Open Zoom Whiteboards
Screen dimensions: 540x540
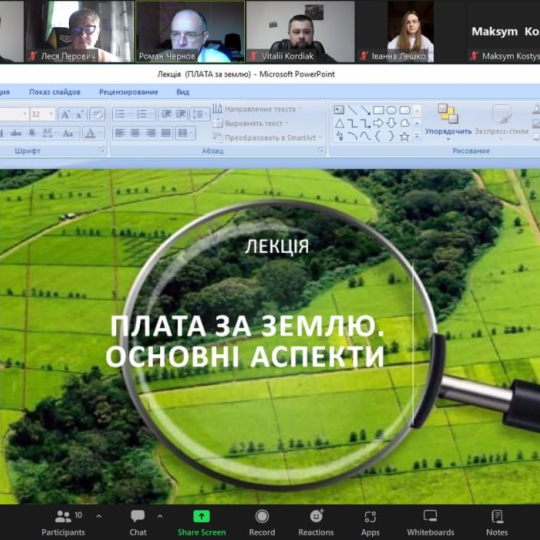pyautogui.click(x=430, y=523)
